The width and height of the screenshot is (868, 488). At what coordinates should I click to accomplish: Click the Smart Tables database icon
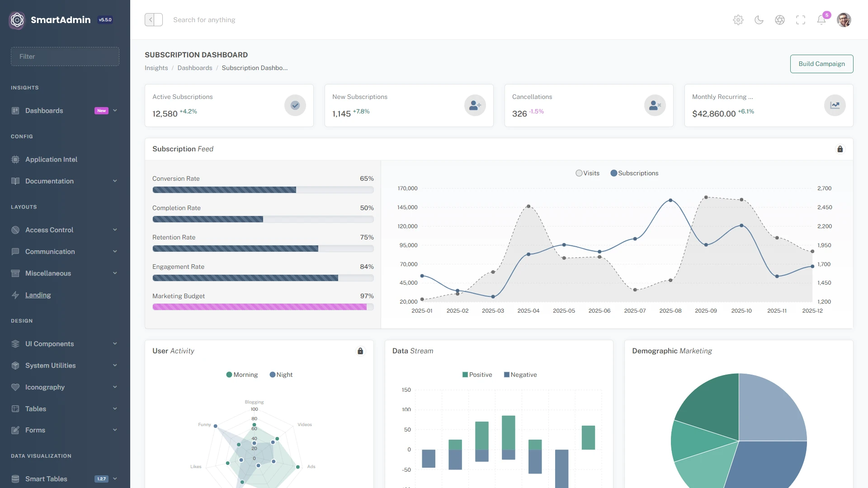(15, 479)
